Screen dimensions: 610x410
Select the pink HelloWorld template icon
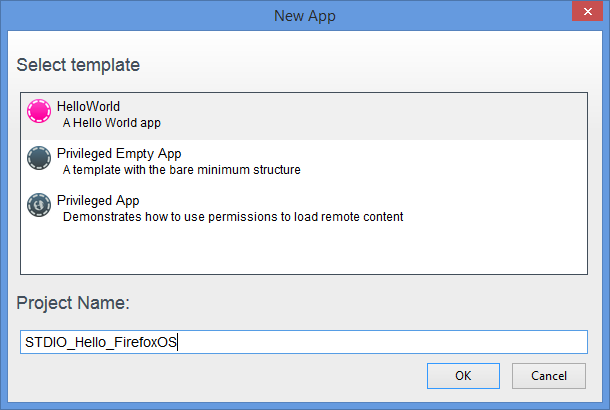point(39,111)
